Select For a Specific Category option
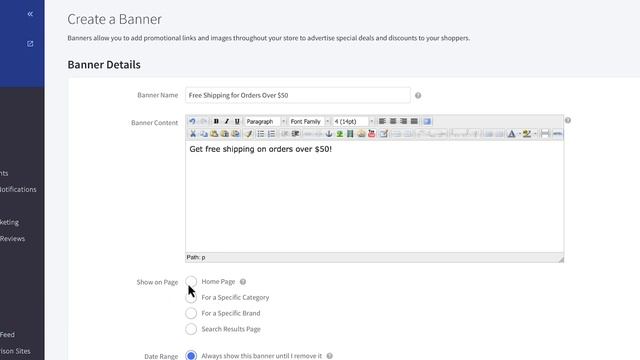Screen dimensions: 640x360 (x=191, y=298)
